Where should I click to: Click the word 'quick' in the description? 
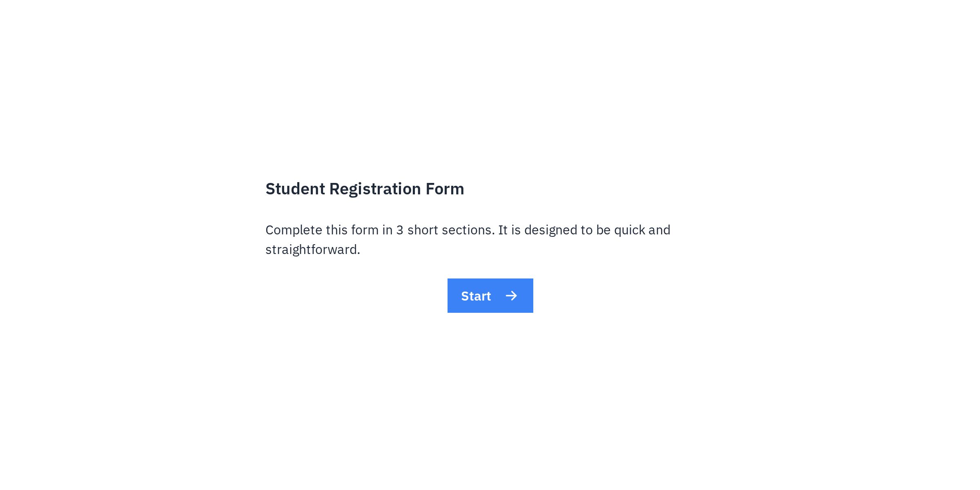[629, 230]
